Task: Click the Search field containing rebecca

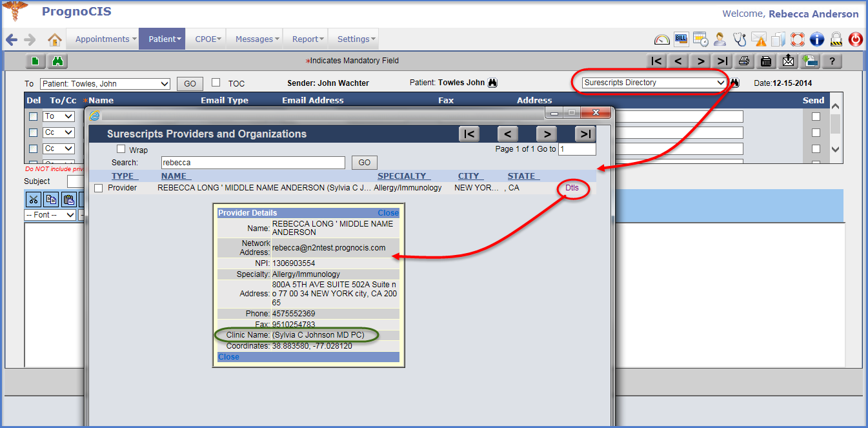Action: (x=253, y=163)
